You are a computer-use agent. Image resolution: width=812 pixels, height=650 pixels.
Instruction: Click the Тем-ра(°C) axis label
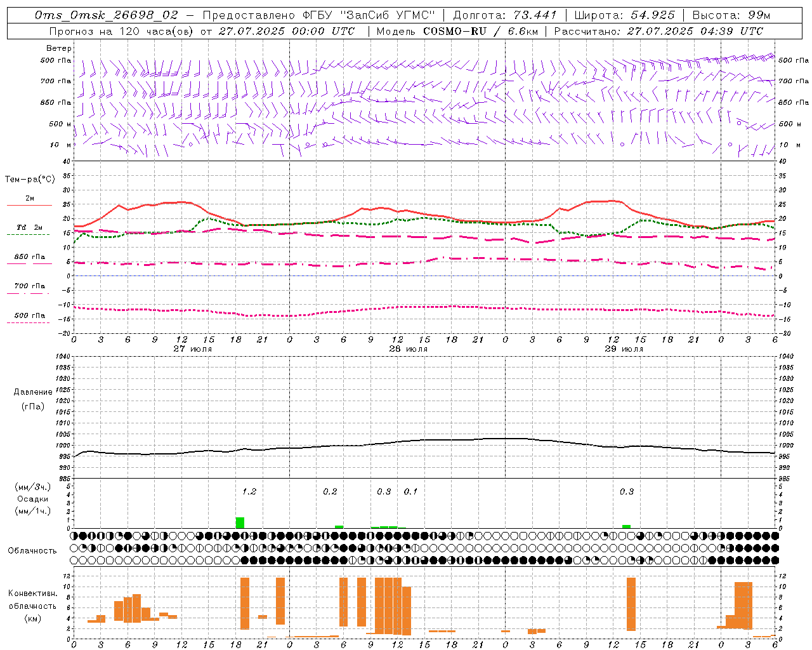pyautogui.click(x=30, y=180)
